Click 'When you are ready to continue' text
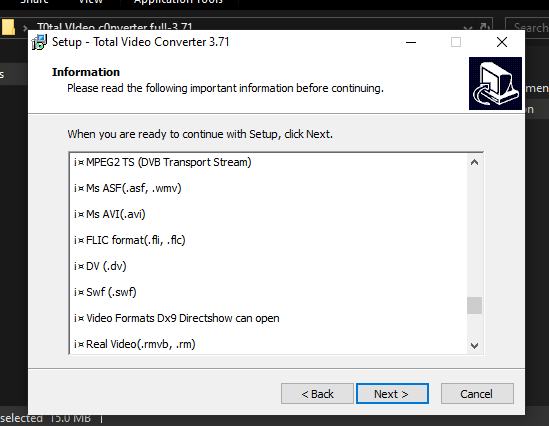The width and height of the screenshot is (549, 426). pos(200,134)
